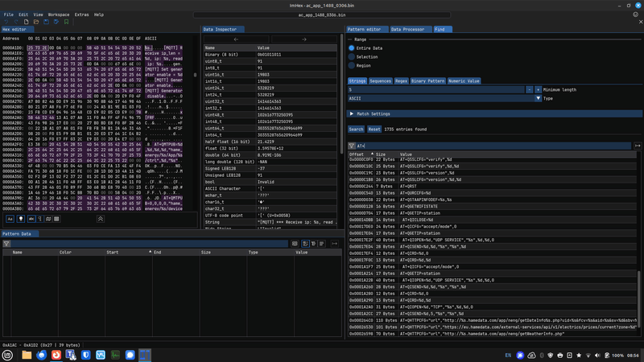Choose the Region range radio button

point(352,65)
